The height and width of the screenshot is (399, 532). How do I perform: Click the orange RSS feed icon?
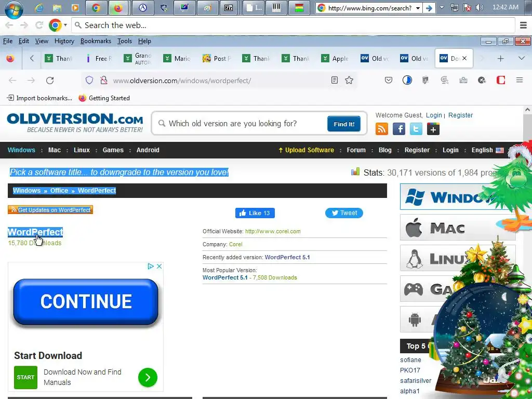click(x=382, y=129)
